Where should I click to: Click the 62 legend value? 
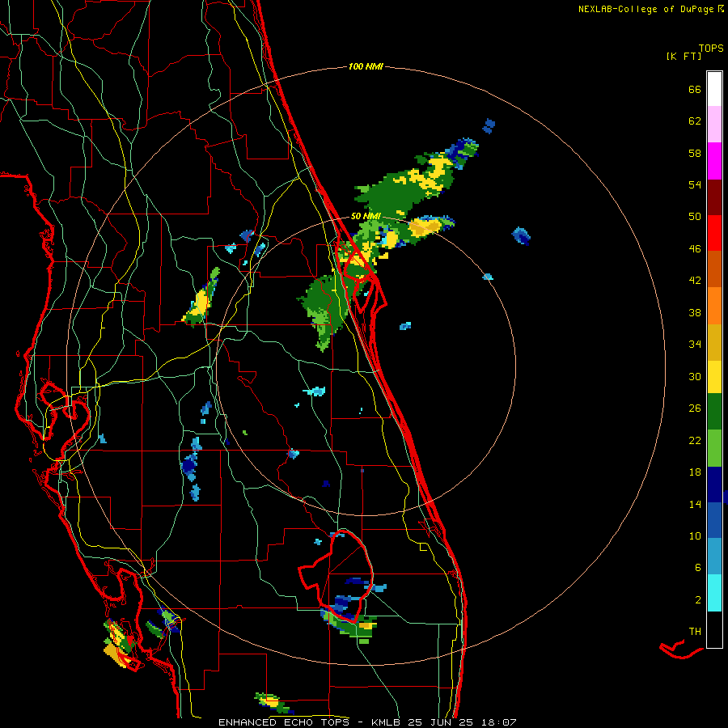(x=695, y=121)
